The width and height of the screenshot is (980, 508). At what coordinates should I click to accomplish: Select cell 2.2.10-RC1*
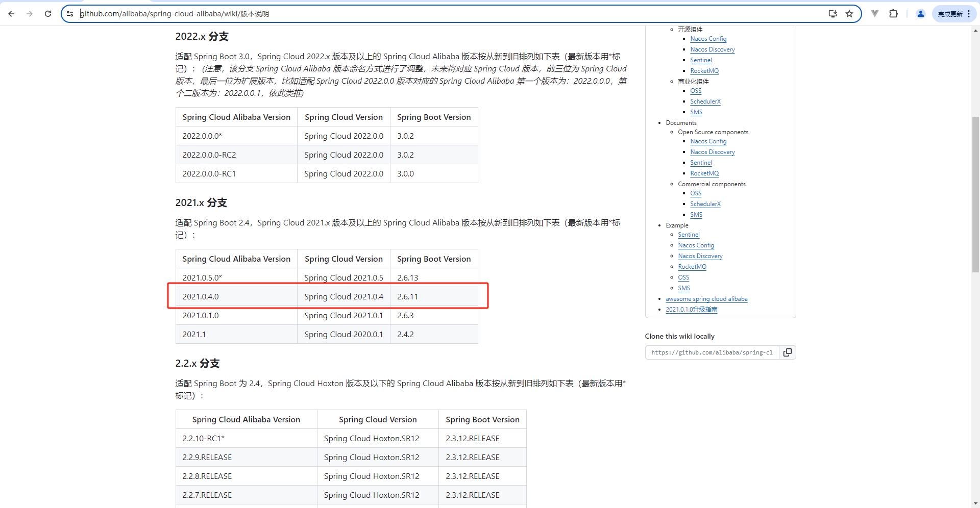tap(247, 439)
